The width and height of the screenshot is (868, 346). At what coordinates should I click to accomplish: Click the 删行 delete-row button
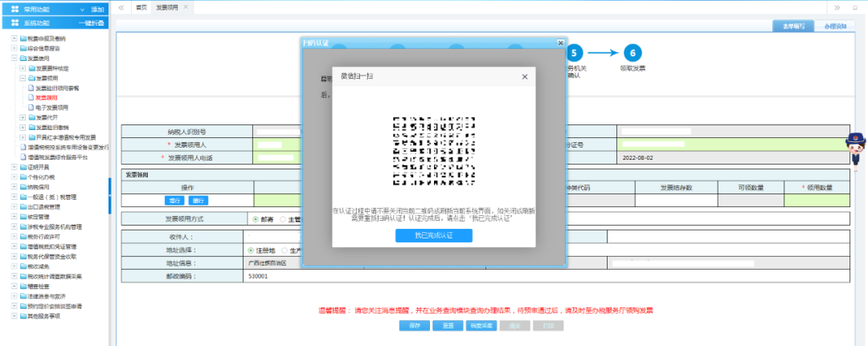[199, 200]
